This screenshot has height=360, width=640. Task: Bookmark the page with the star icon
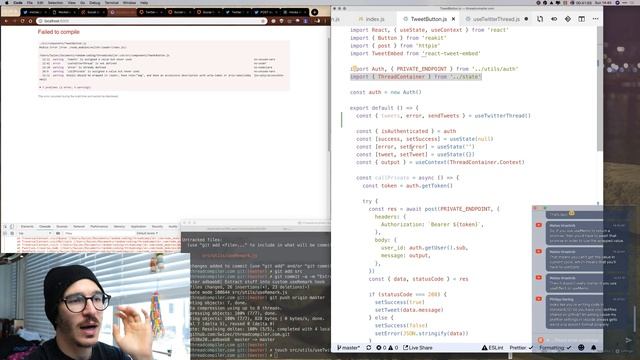(262, 21)
